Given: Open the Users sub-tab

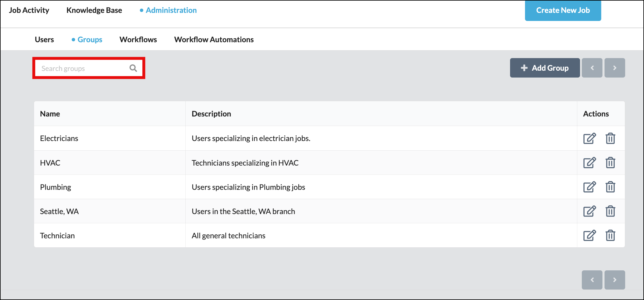Looking at the screenshot, I should [x=44, y=40].
